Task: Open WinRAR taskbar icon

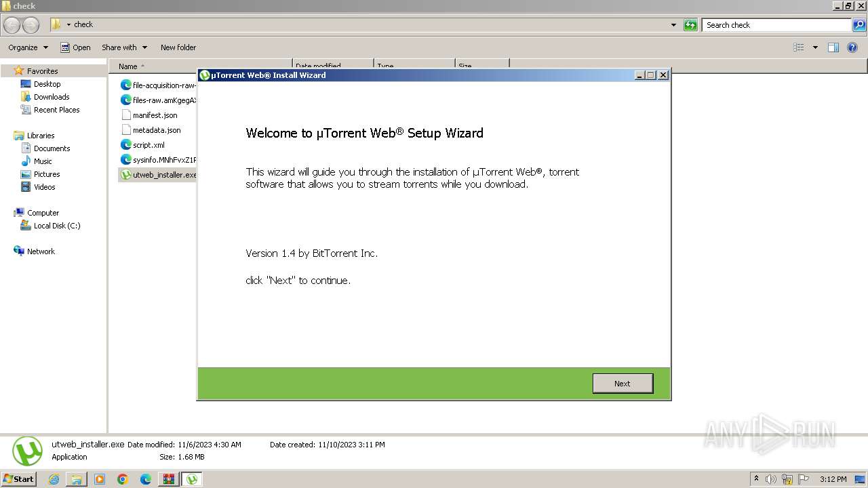Action: click(x=169, y=479)
